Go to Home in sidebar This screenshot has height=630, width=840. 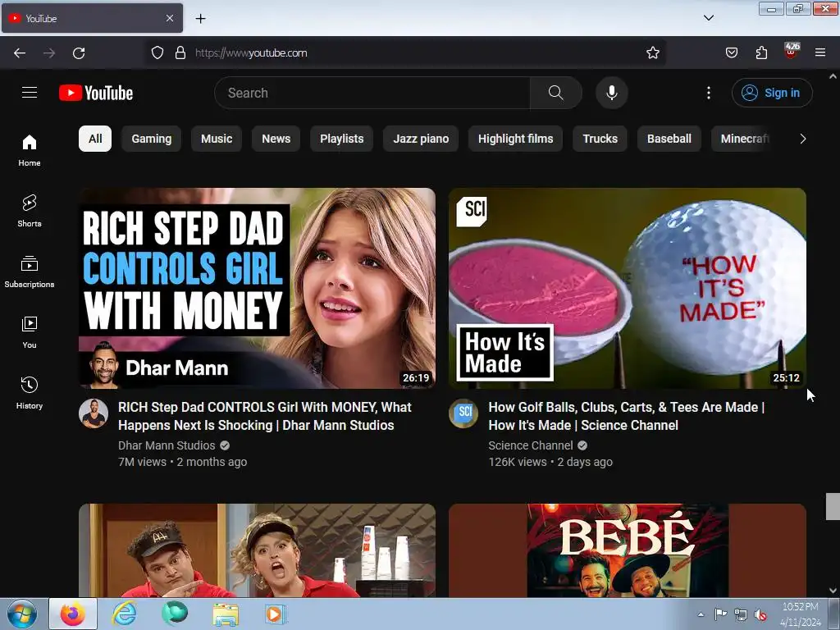pyautogui.click(x=30, y=151)
